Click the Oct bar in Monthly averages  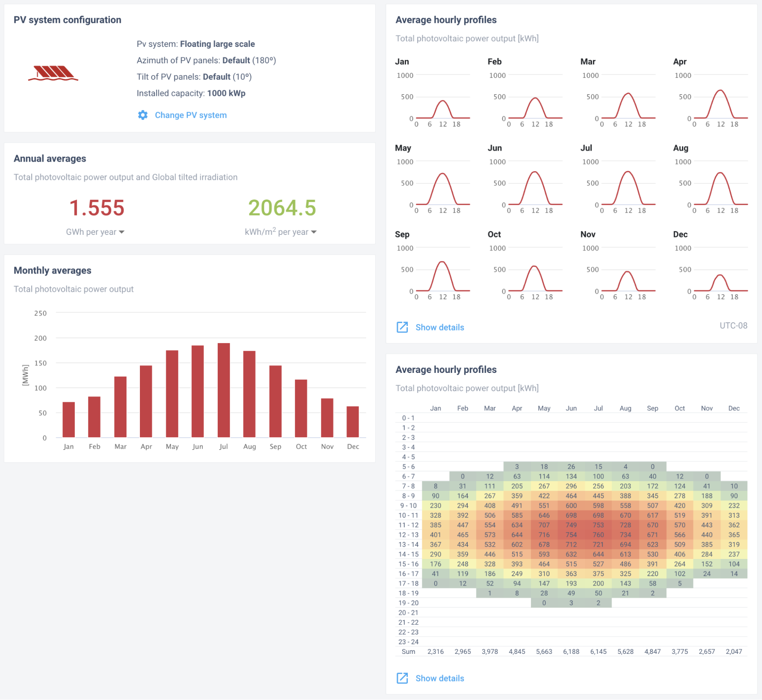(301, 408)
